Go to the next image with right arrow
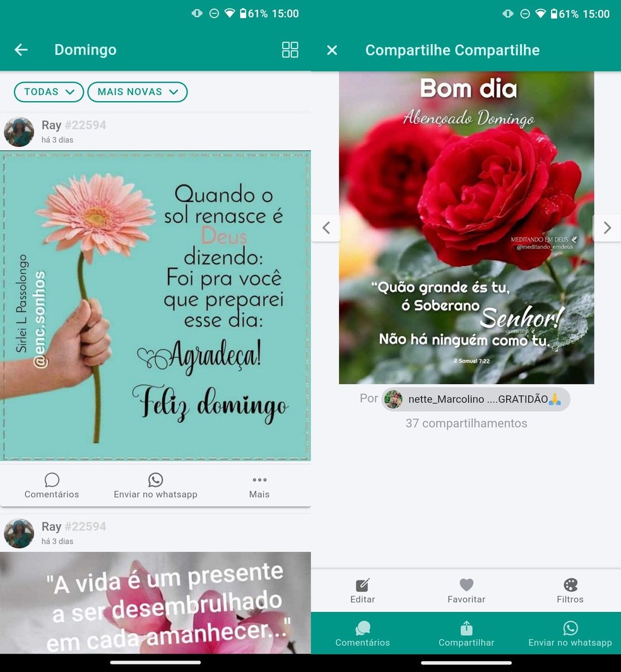Image resolution: width=621 pixels, height=672 pixels. tap(606, 228)
